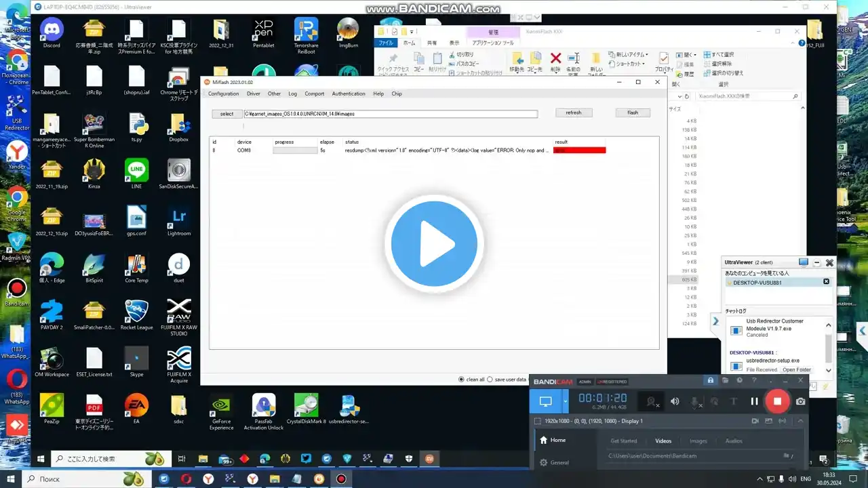Click the MiFlash image path field
This screenshot has height=488, width=868.
point(391,114)
